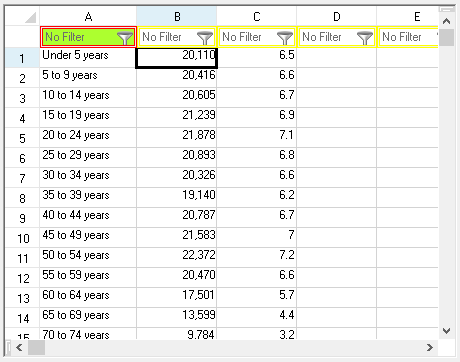Click the horizontal scrollbar left arrow

19,348
